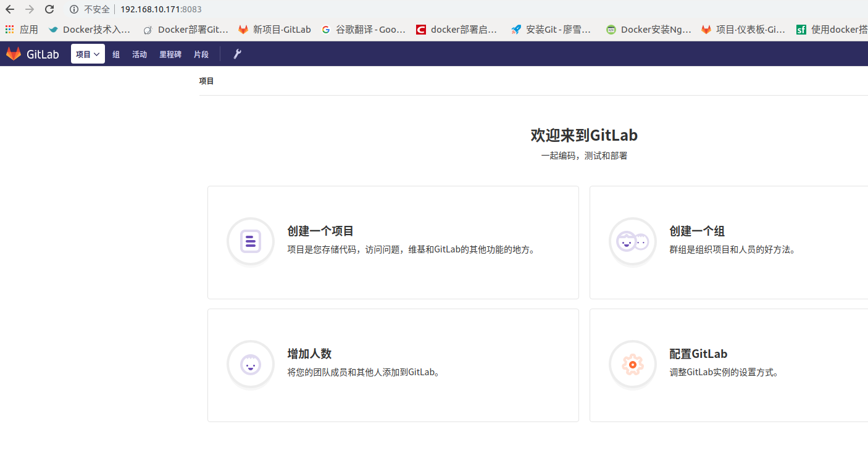
Task: Select 里程碑 in the top navigation
Action: click(170, 54)
